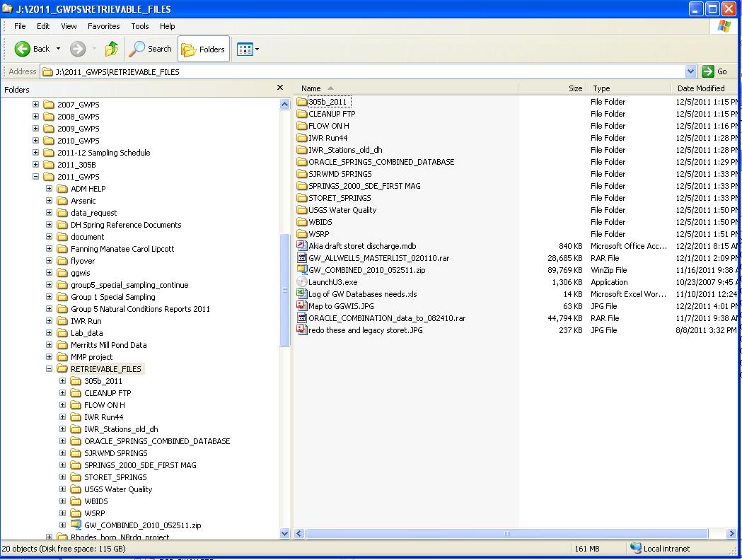The width and height of the screenshot is (742, 560).
Task: Open the Address bar dropdown arrow
Action: click(x=690, y=71)
